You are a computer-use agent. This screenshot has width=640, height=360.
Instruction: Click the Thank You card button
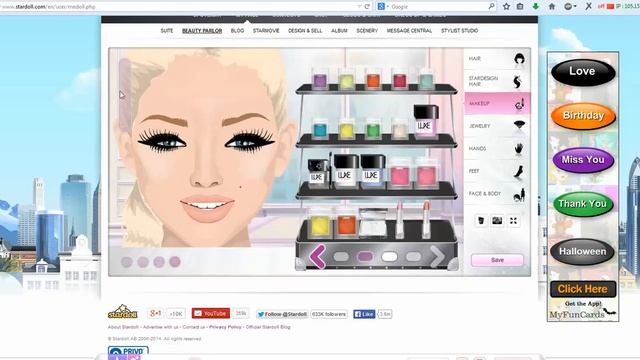click(x=583, y=204)
